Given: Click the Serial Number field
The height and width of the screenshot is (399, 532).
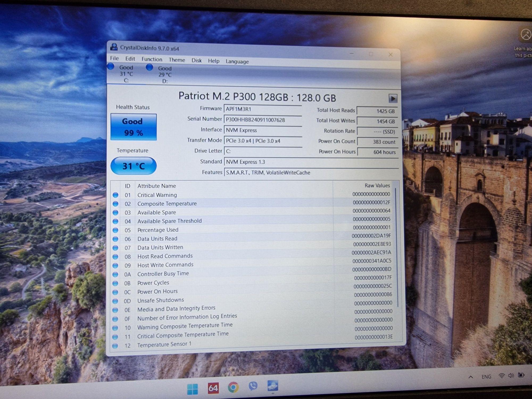Looking at the screenshot, I should click(x=263, y=120).
